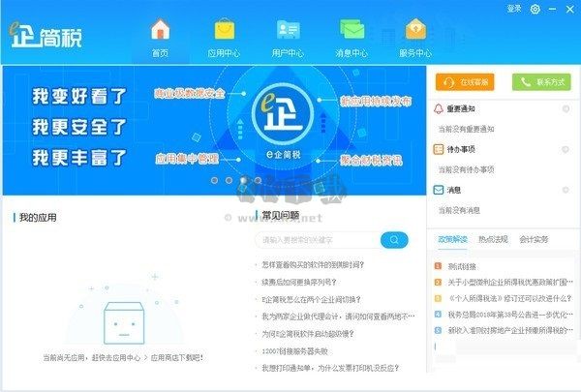Click the e企简税 logo
Viewport: 581px width, 392px height.
click(46, 36)
